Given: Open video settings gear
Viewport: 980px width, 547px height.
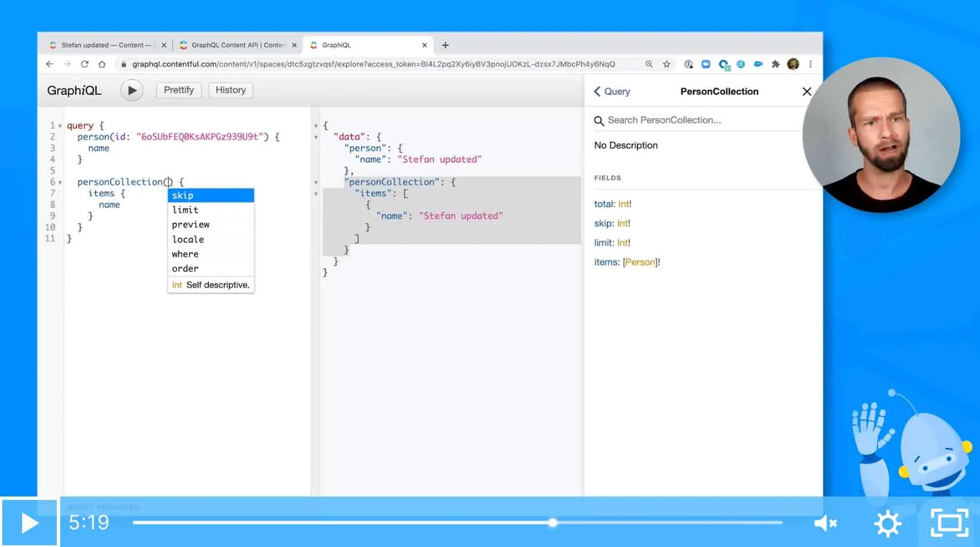Looking at the screenshot, I should 888,523.
